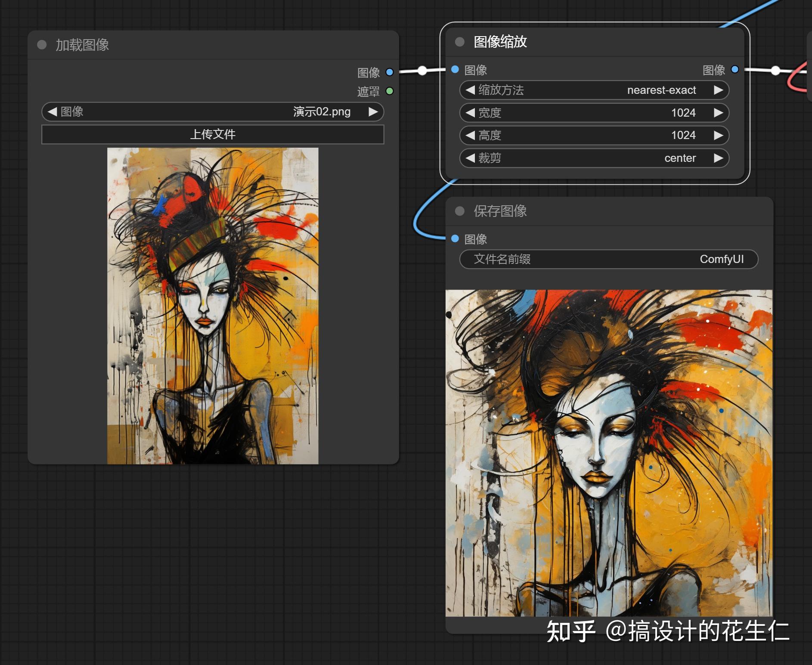Image resolution: width=812 pixels, height=665 pixels.
Task: Click right arrow to change 裁剪 mode
Action: pyautogui.click(x=718, y=158)
